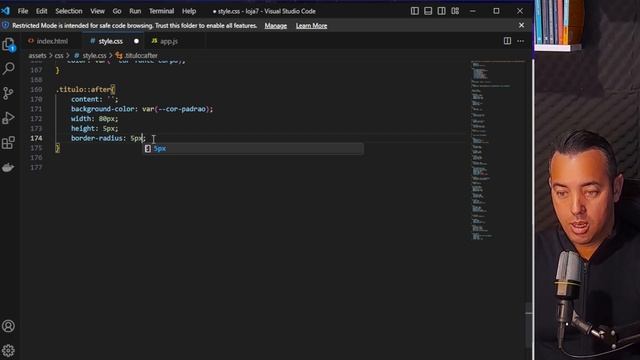Toggle the primary side bar layout icon
640x360 pixels.
(414, 11)
